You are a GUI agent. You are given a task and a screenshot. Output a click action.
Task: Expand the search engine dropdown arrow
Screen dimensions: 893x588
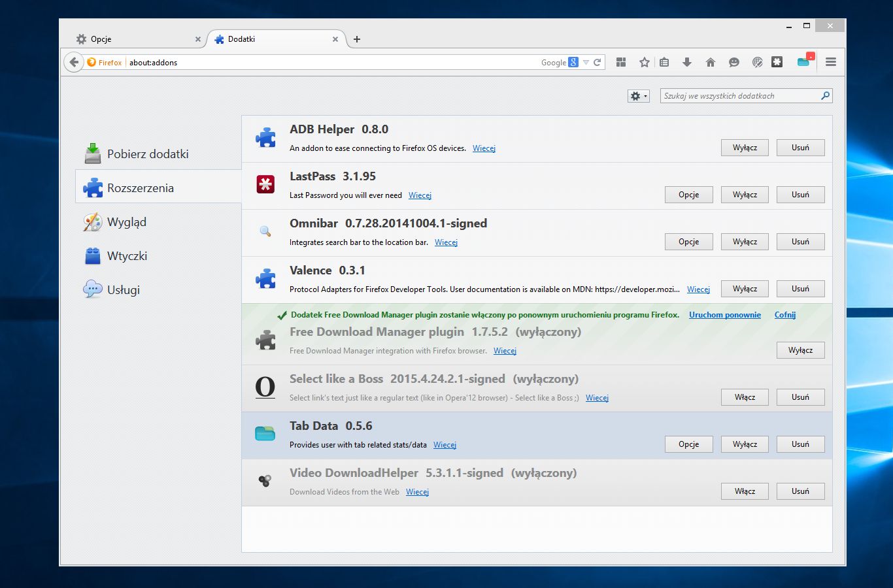[x=586, y=63]
